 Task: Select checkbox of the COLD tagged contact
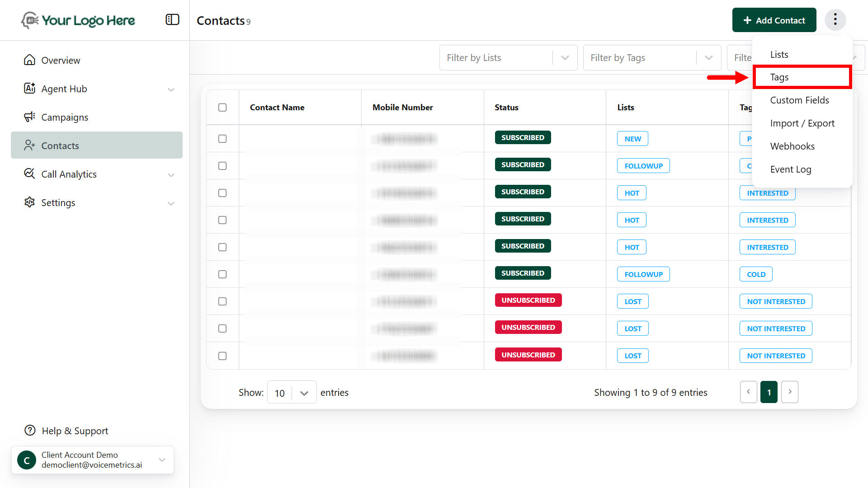click(222, 274)
